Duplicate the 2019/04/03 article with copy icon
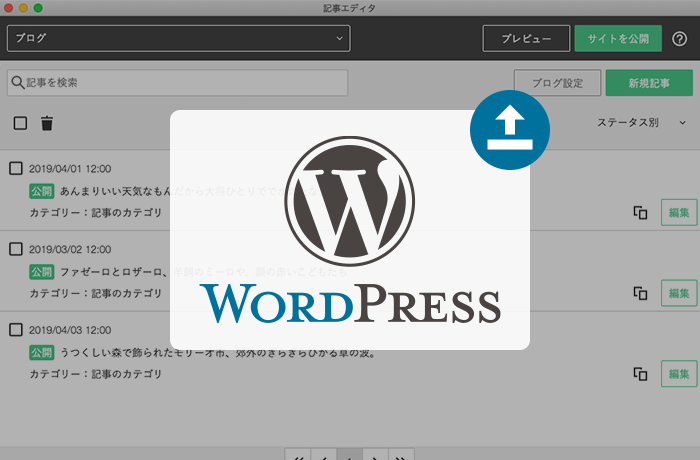Screen dimensions: 700x460 (640, 374)
